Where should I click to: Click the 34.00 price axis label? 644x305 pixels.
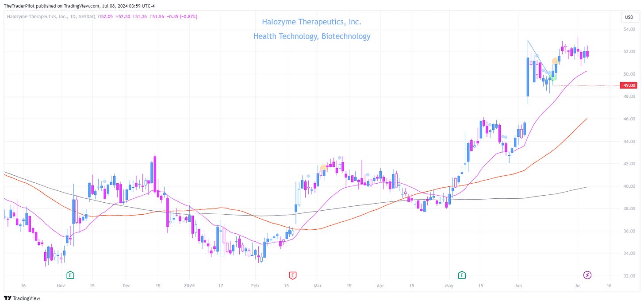click(x=629, y=254)
